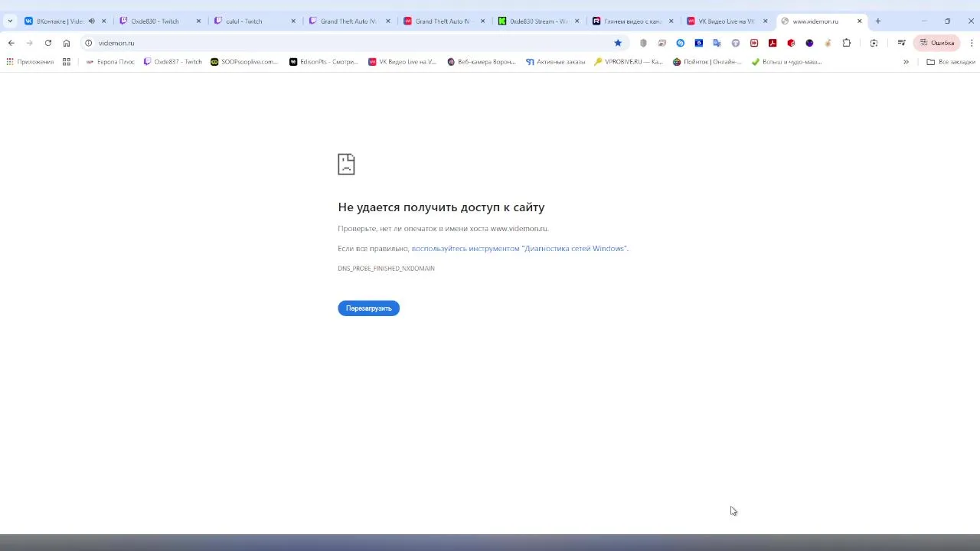View site information icon beside videmon.ru
The image size is (980, 551).
pos(88,43)
